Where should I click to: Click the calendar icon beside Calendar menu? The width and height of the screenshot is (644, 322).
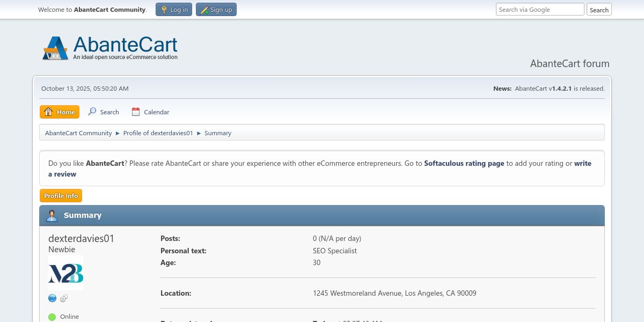pyautogui.click(x=136, y=112)
